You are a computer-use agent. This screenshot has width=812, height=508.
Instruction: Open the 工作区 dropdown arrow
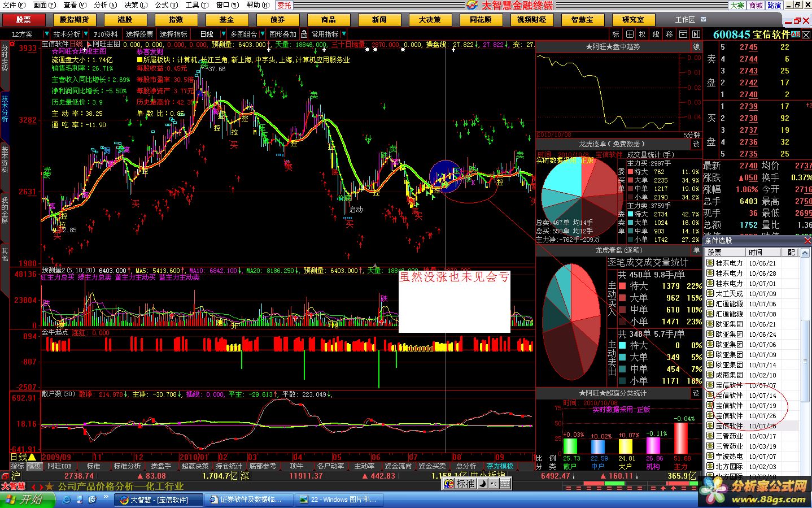pos(704,20)
